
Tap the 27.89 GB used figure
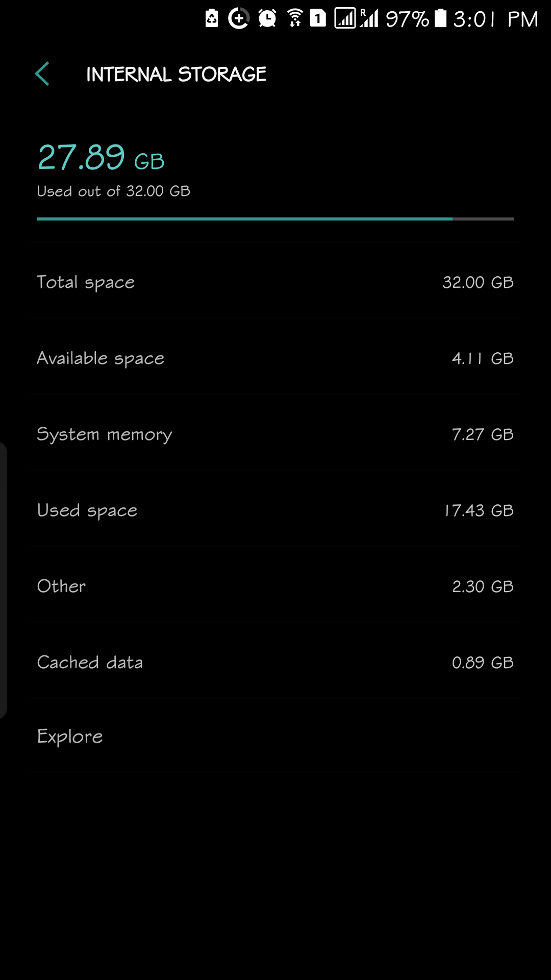101,157
